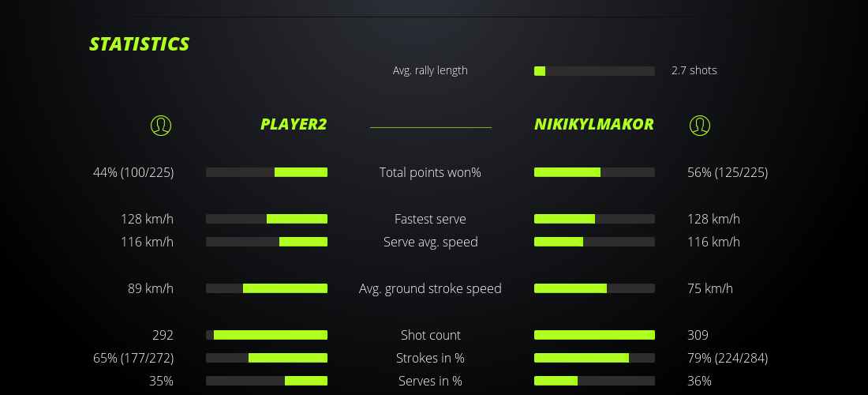Click NIKIKYLMAKOR's profile avatar icon
Image resolution: width=868 pixels, height=395 pixels.
point(699,125)
